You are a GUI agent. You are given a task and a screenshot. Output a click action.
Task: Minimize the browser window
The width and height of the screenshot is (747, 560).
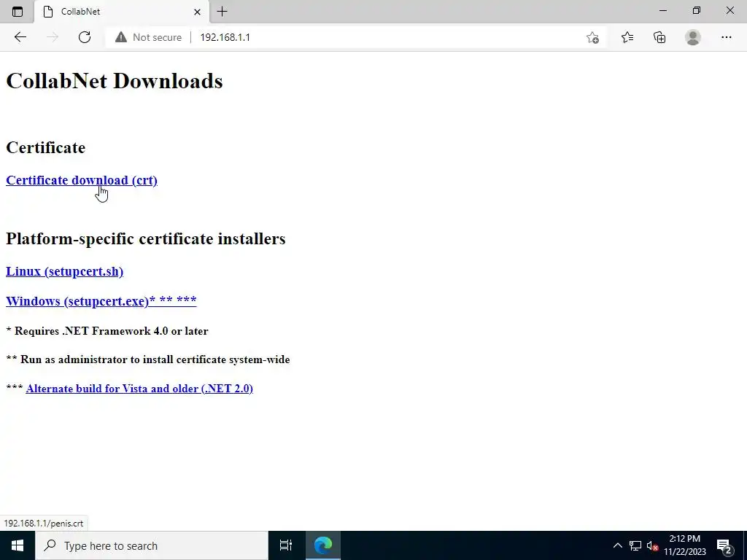[662, 10]
